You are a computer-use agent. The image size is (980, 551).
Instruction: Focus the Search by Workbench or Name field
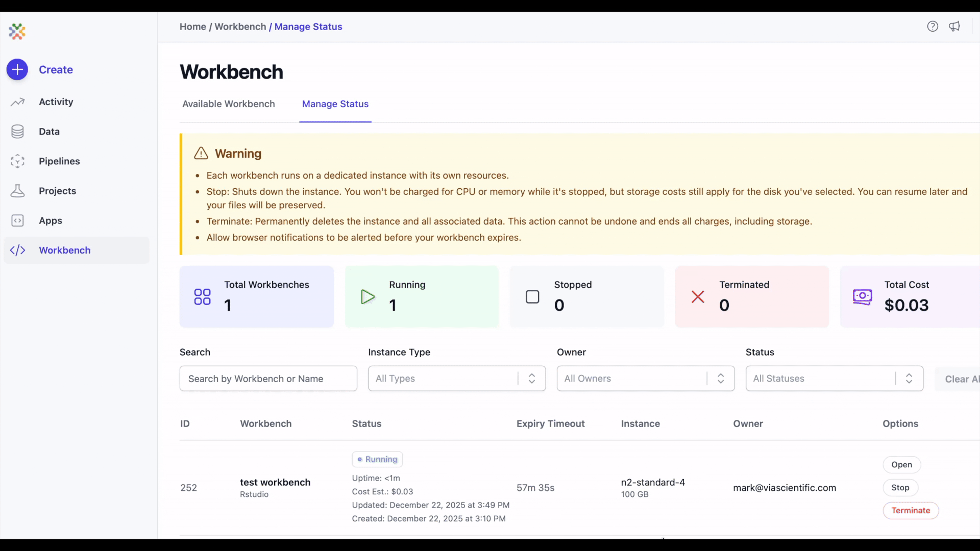pyautogui.click(x=268, y=378)
